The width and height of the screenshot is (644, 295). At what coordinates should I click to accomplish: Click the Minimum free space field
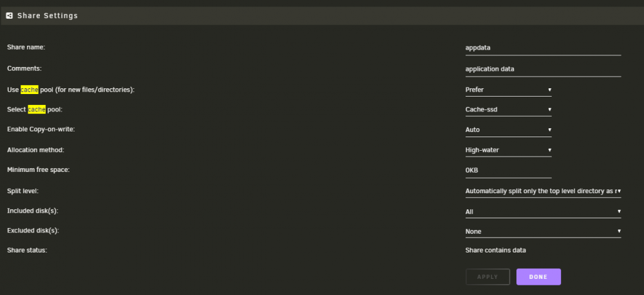click(508, 170)
